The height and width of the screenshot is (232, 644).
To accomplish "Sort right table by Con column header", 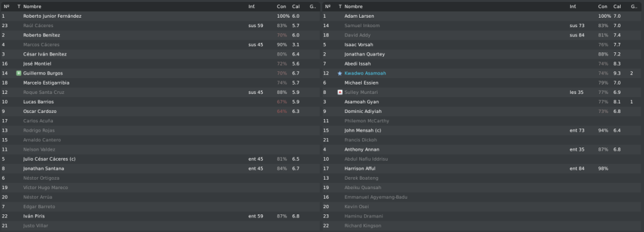I will click(602, 6).
